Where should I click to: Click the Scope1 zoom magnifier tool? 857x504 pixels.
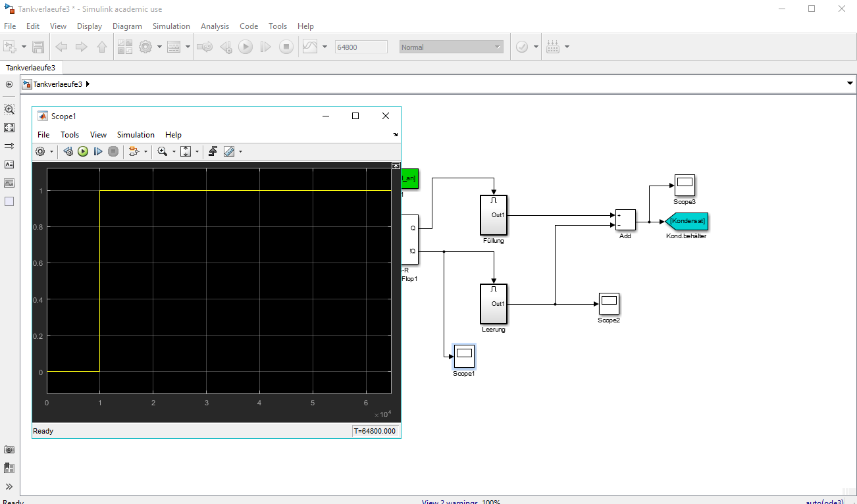162,151
